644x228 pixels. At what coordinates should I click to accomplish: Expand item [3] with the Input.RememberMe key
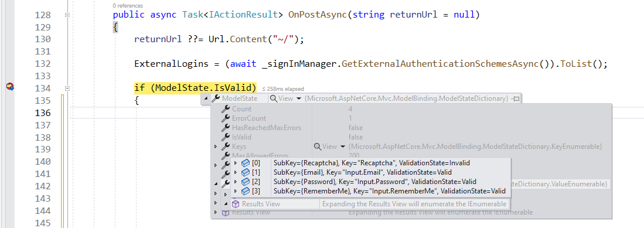click(236, 191)
